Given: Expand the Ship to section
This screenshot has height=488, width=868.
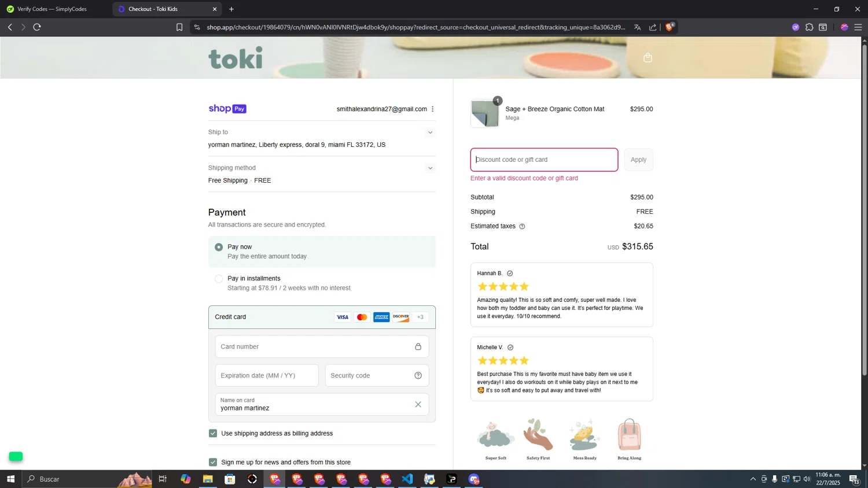Looking at the screenshot, I should (430, 132).
